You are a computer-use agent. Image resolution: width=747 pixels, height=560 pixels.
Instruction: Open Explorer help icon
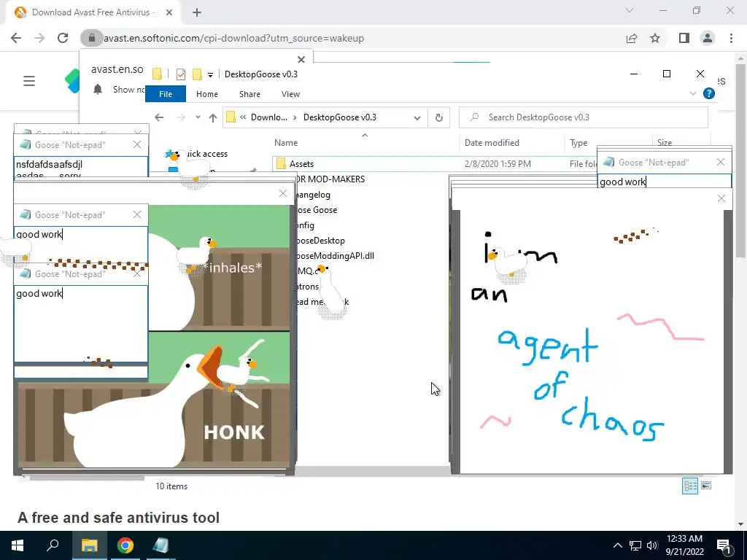pyautogui.click(x=709, y=94)
